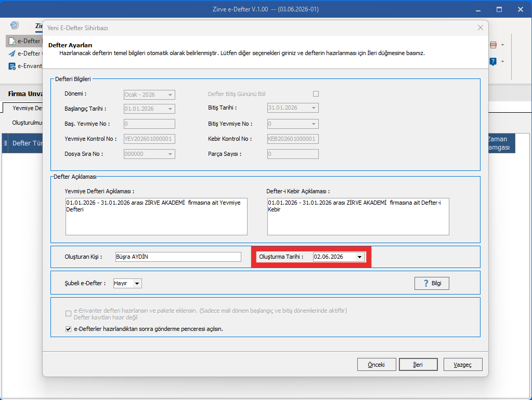Toggle Defter Bitiş Gününü Böl checkbox

point(316,94)
